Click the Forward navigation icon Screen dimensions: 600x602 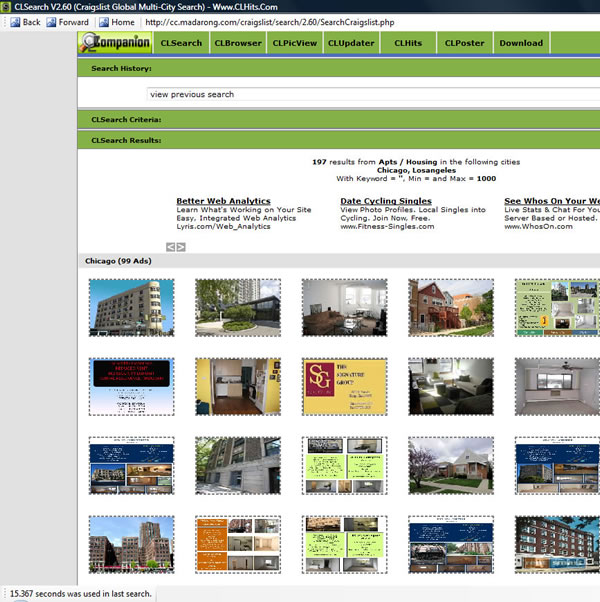pyautogui.click(x=51, y=21)
